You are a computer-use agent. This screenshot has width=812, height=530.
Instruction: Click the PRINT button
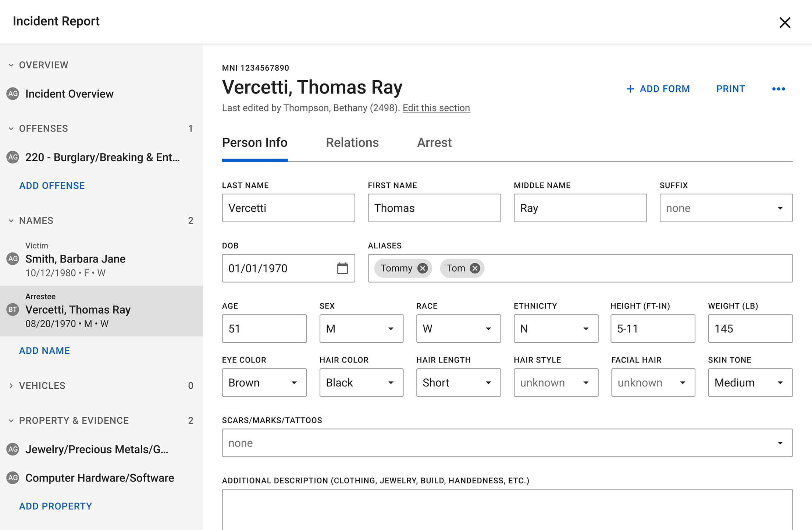click(x=730, y=89)
